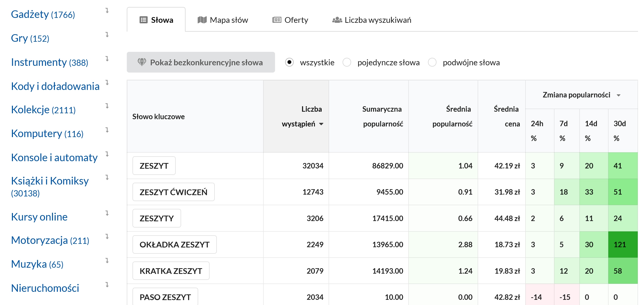Open the Zmiana popularności dropdown caret
The height and width of the screenshot is (305, 644).
618,95
